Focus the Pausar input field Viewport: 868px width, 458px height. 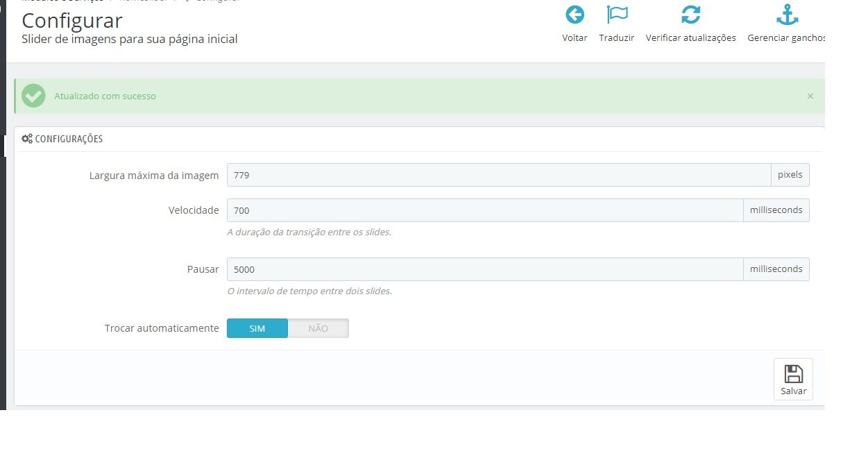pos(485,269)
